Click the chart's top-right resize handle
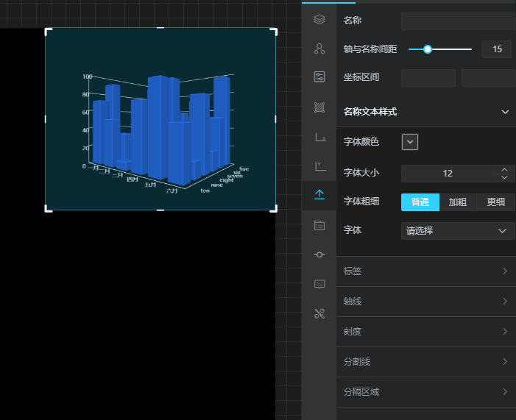Screen dimensions: 516x420 click(274, 32)
